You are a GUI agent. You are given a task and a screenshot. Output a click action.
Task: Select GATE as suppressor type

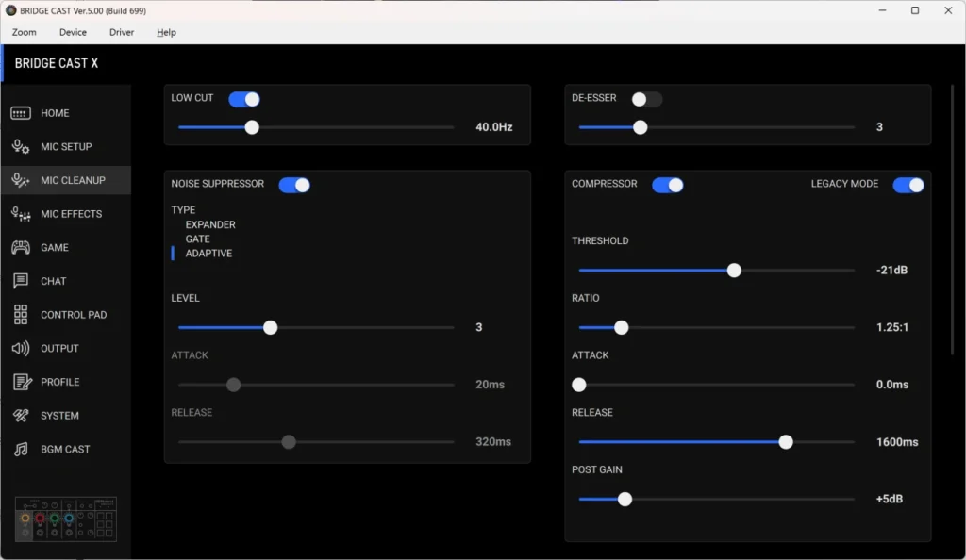click(x=198, y=239)
